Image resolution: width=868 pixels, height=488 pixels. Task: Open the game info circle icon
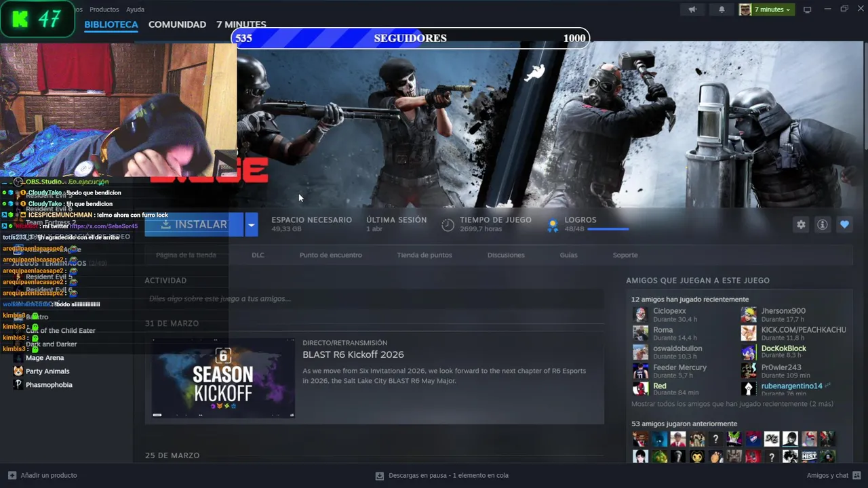click(x=823, y=224)
